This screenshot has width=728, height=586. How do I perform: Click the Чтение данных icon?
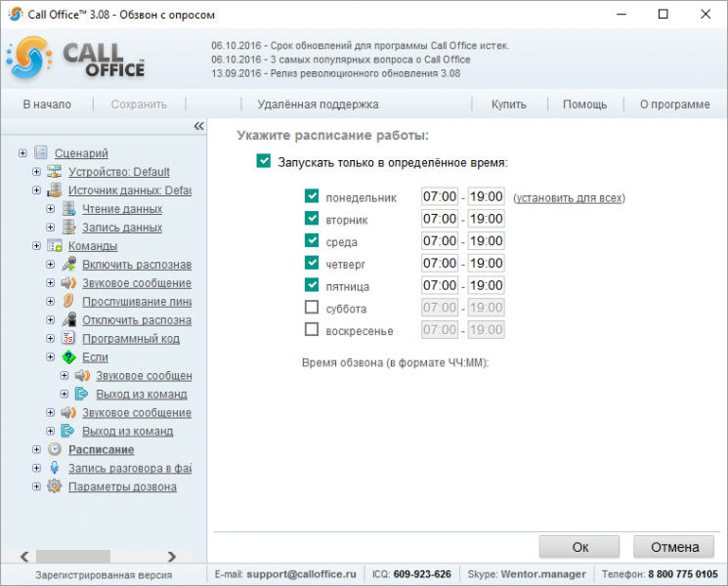68,208
